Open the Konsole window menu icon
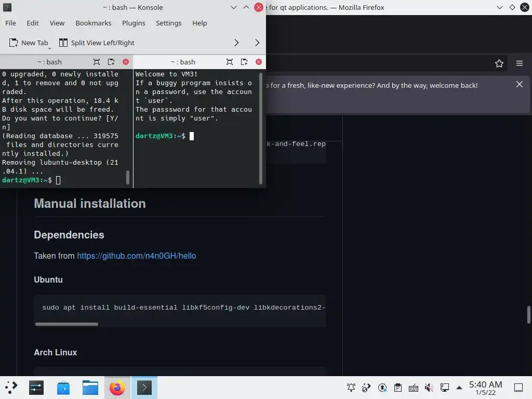The image size is (532, 399). (7, 7)
